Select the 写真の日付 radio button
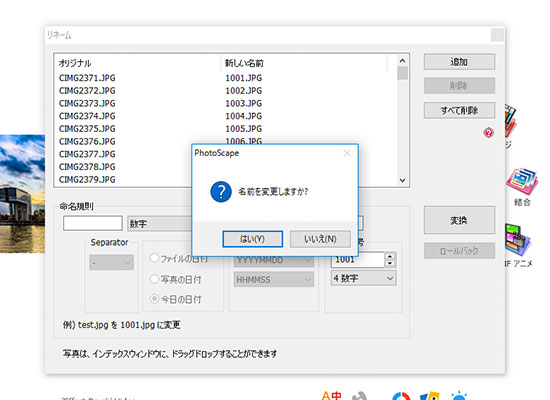Viewport: 550px width, 400px height. pos(154,279)
